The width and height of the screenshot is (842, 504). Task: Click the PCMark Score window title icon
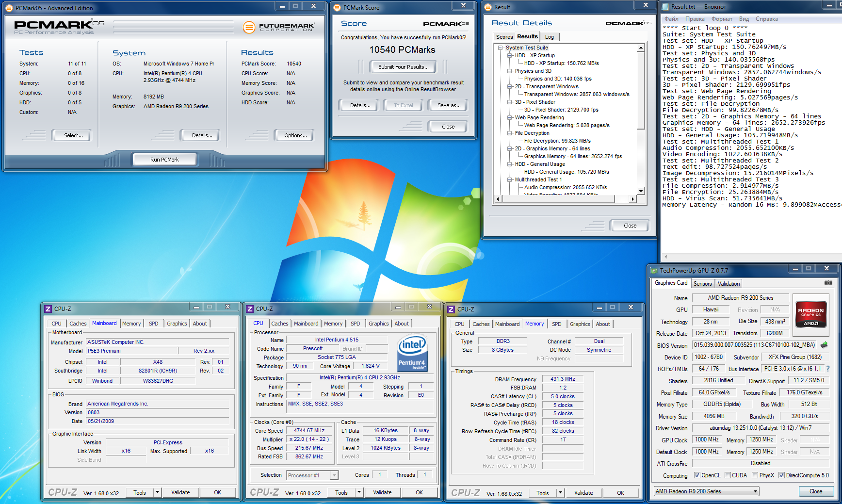[x=338, y=7]
